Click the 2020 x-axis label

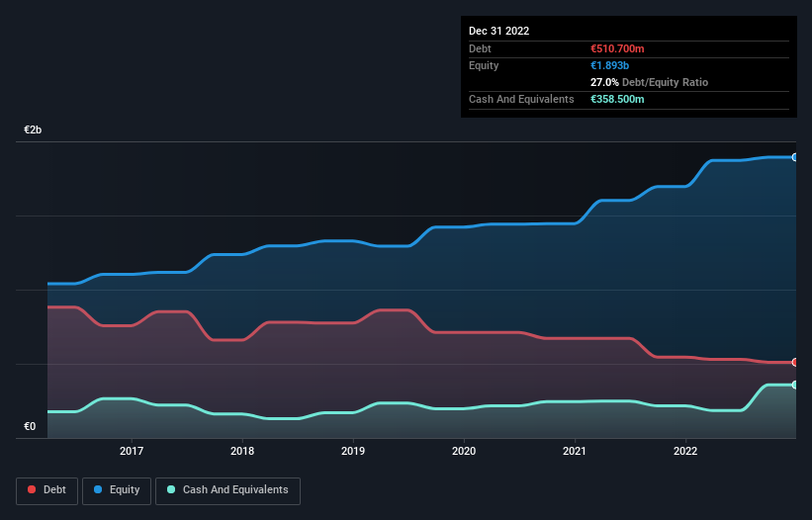(x=464, y=451)
